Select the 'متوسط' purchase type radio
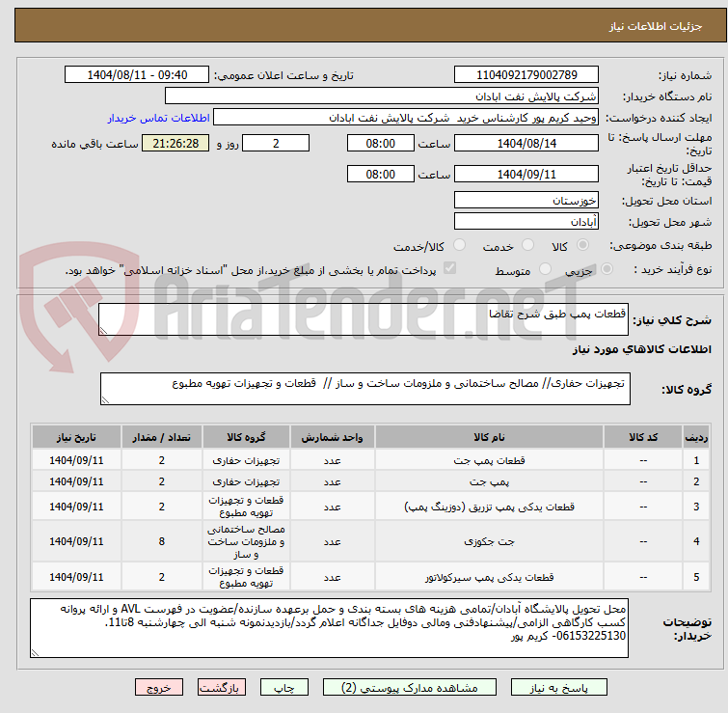 (545, 269)
